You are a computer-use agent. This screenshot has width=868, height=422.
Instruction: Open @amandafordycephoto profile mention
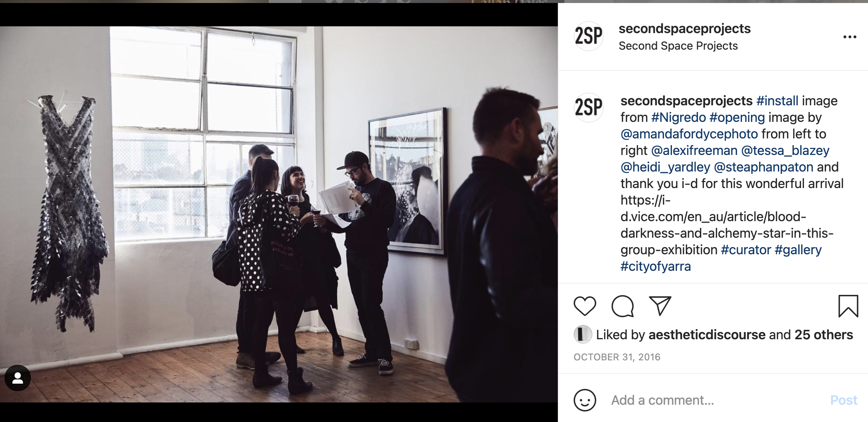[x=689, y=134]
